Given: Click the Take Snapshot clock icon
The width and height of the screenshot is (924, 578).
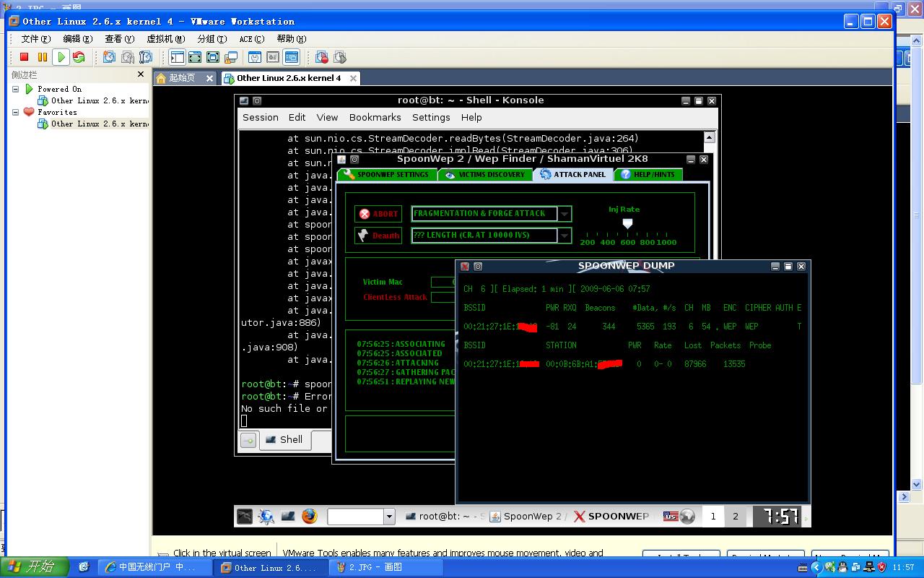Looking at the screenshot, I should click(x=109, y=57).
